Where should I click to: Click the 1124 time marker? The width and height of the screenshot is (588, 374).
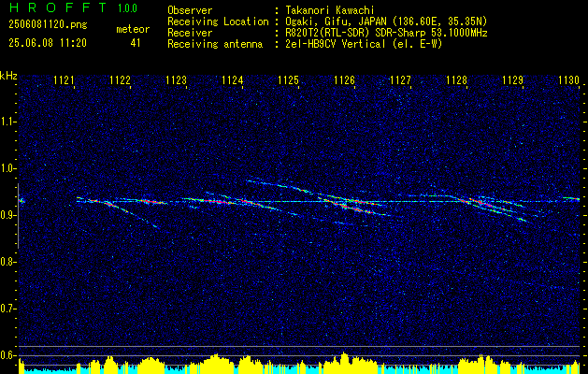coord(233,80)
